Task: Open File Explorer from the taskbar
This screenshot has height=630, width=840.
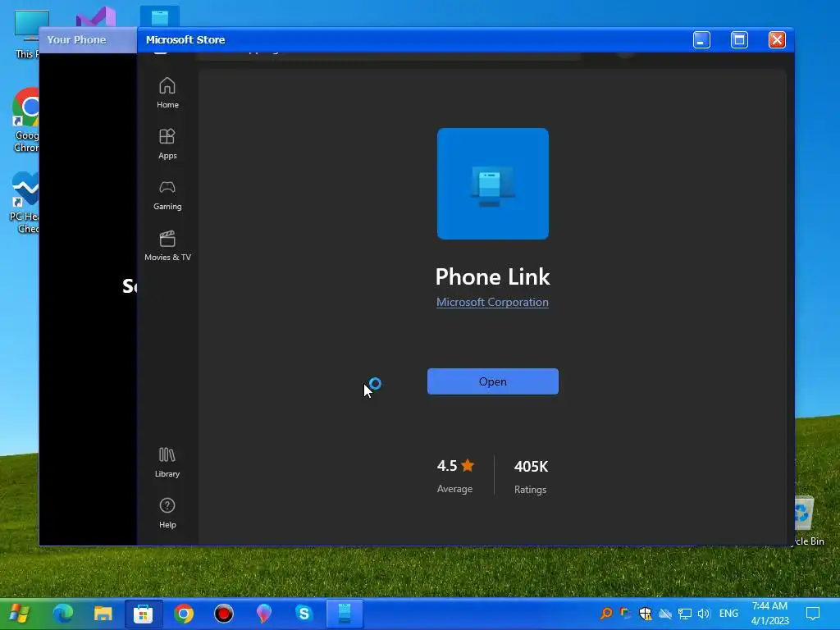Action: (x=103, y=613)
